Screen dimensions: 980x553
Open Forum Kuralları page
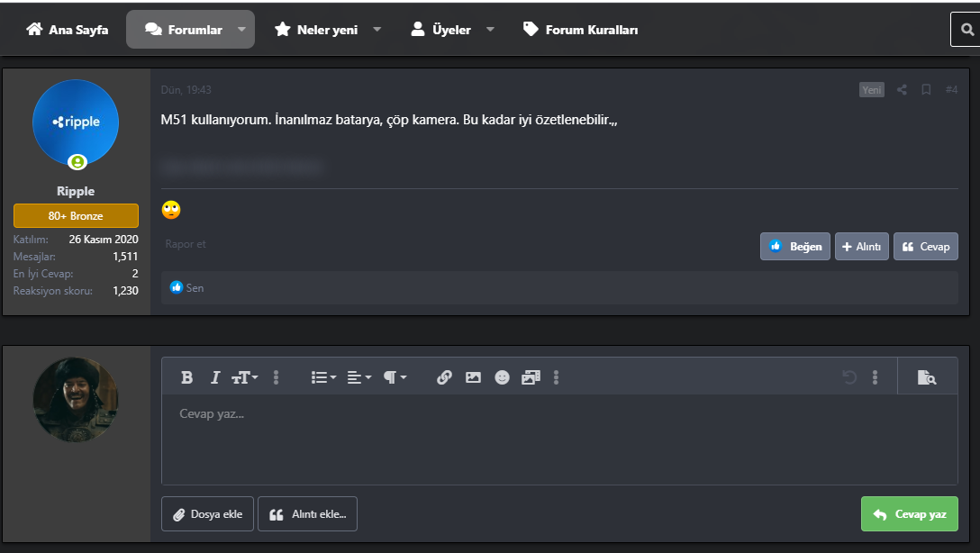[x=581, y=30]
